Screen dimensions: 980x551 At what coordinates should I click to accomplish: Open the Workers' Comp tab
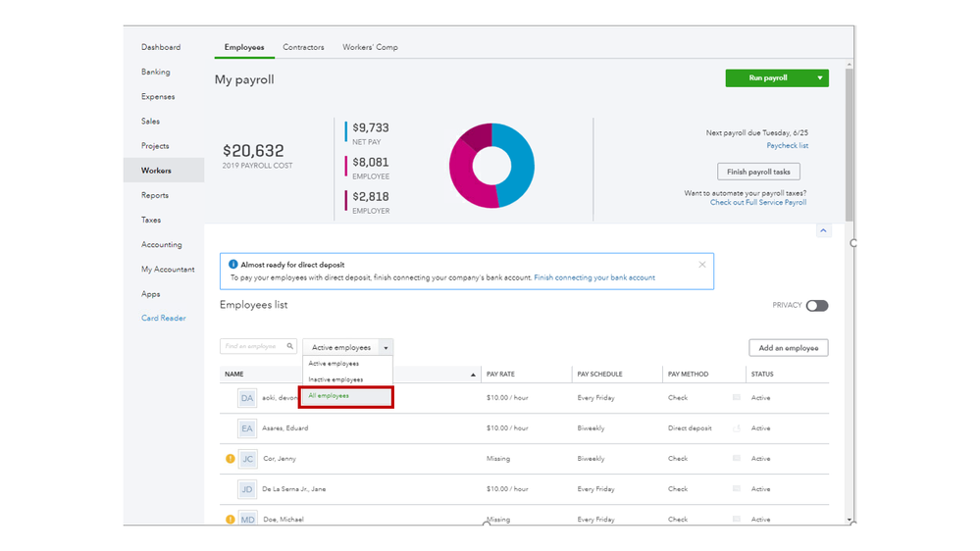(x=370, y=47)
